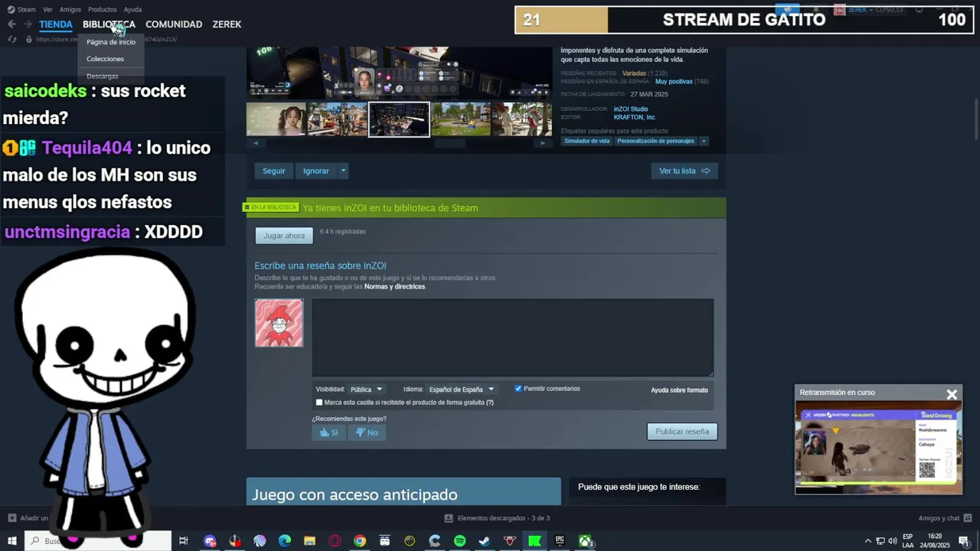Select the No thumbs-down recommendation
The image size is (980, 551).
(x=367, y=432)
